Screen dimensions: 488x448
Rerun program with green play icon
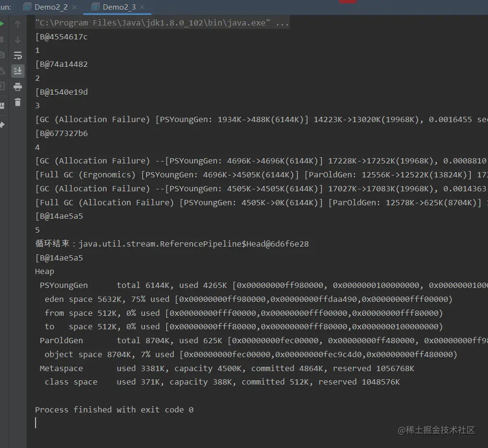click(1, 24)
